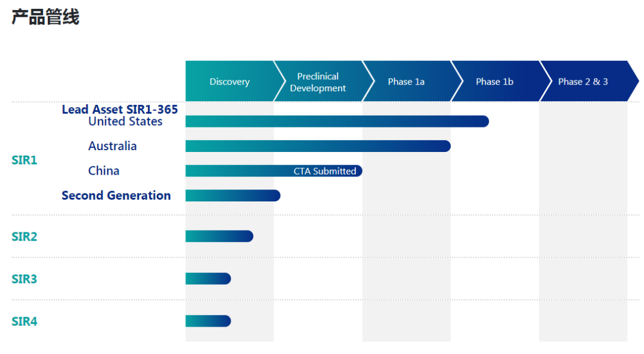
Task: Click the CTA Submitted bar label
Action: pyautogui.click(x=324, y=171)
